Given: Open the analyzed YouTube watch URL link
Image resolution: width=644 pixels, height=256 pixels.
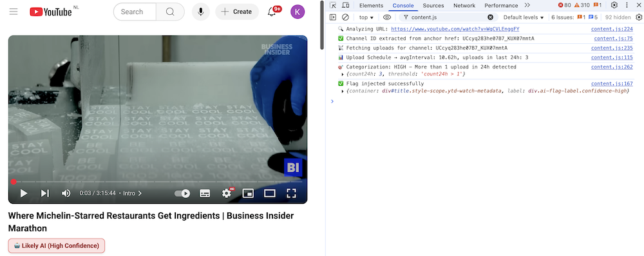Looking at the screenshot, I should [455, 29].
